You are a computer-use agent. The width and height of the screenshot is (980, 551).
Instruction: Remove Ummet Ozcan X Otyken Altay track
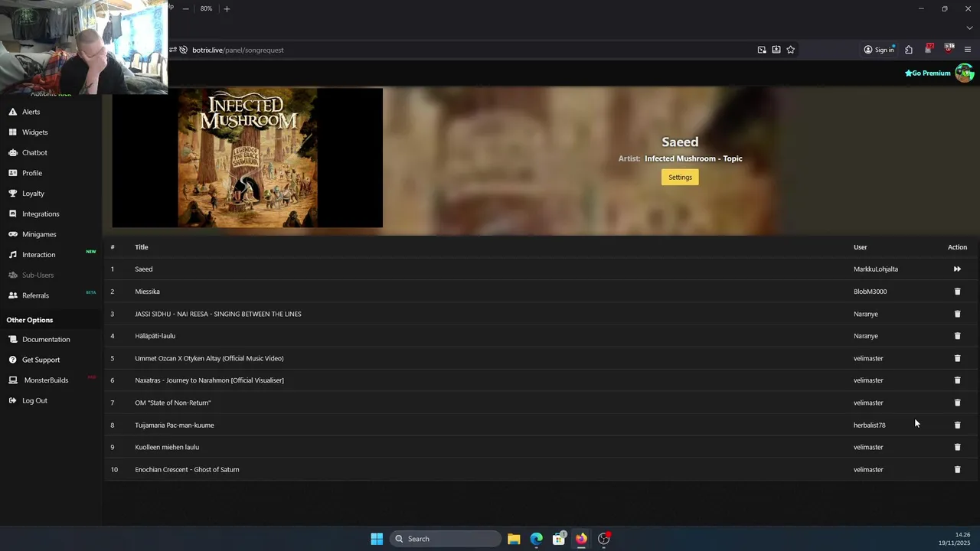[x=957, y=358]
